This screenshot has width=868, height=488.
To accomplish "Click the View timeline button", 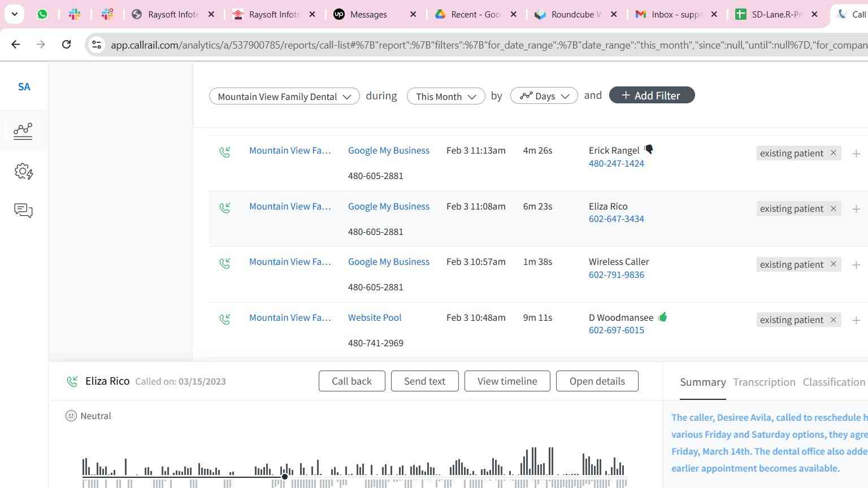I will [507, 381].
